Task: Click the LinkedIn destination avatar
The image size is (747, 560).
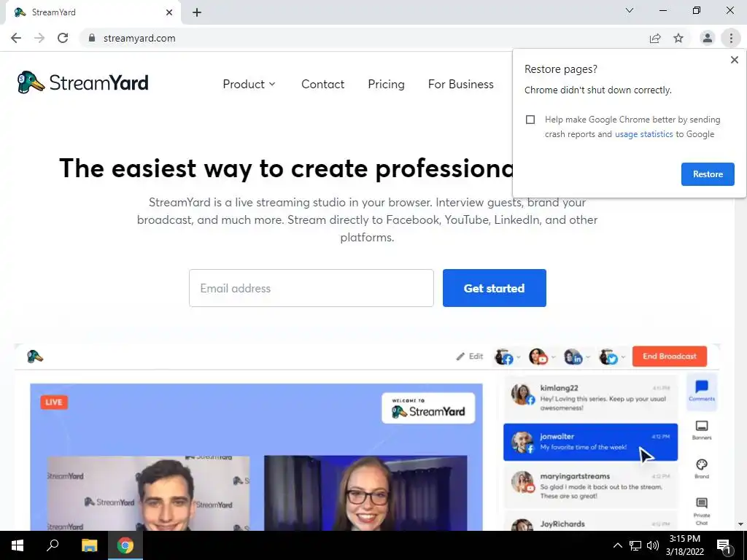Action: coord(573,357)
